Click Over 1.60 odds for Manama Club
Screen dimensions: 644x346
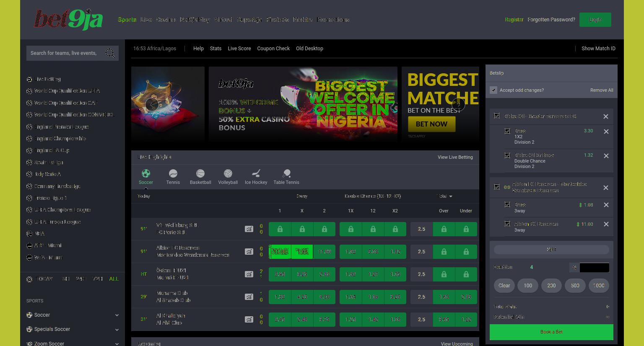pyautogui.click(x=444, y=297)
